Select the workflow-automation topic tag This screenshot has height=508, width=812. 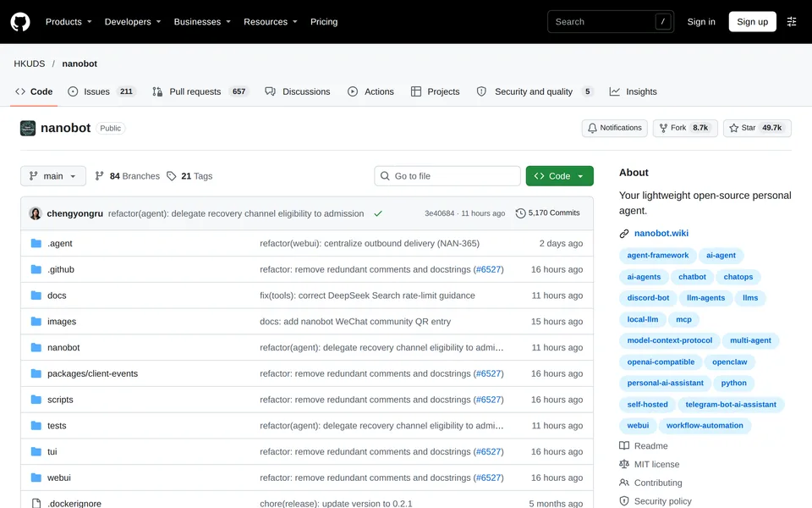click(x=705, y=426)
